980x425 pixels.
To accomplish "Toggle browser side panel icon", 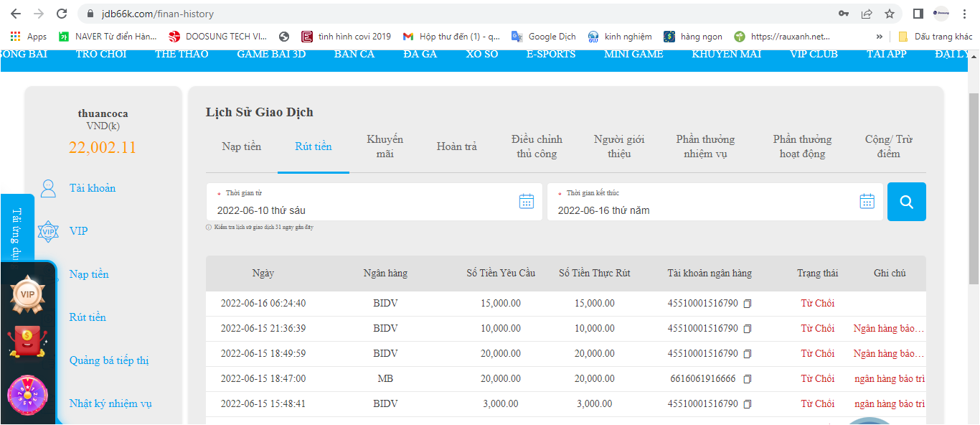I will [x=918, y=14].
